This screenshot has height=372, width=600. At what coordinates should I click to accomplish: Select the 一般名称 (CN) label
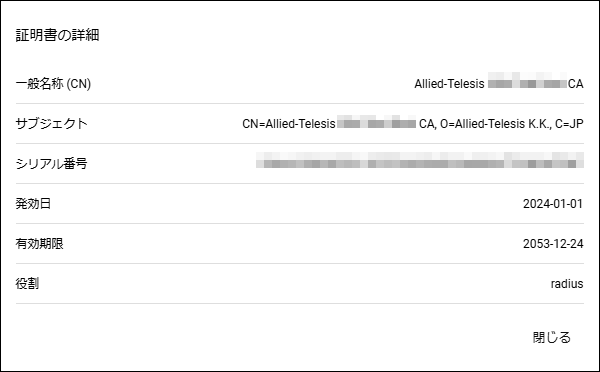[x=53, y=83]
